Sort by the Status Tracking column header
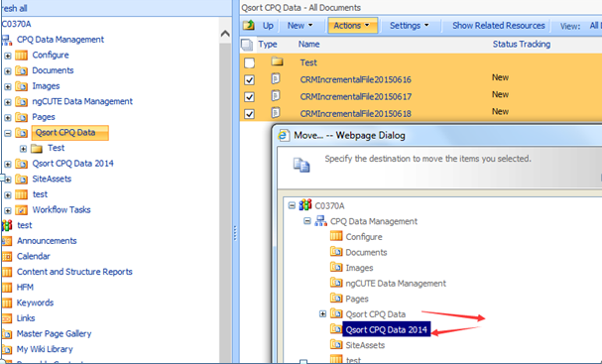The width and height of the screenshot is (602, 364). (x=522, y=45)
